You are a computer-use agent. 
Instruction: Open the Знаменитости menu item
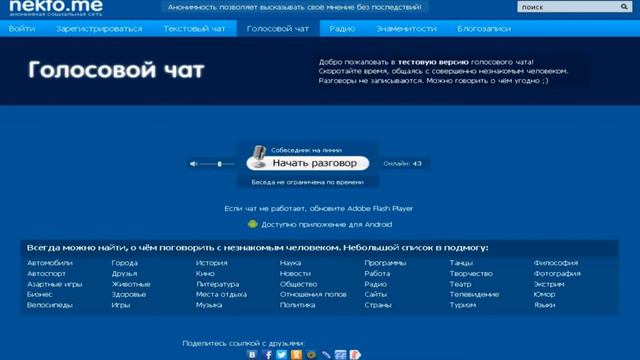click(406, 29)
